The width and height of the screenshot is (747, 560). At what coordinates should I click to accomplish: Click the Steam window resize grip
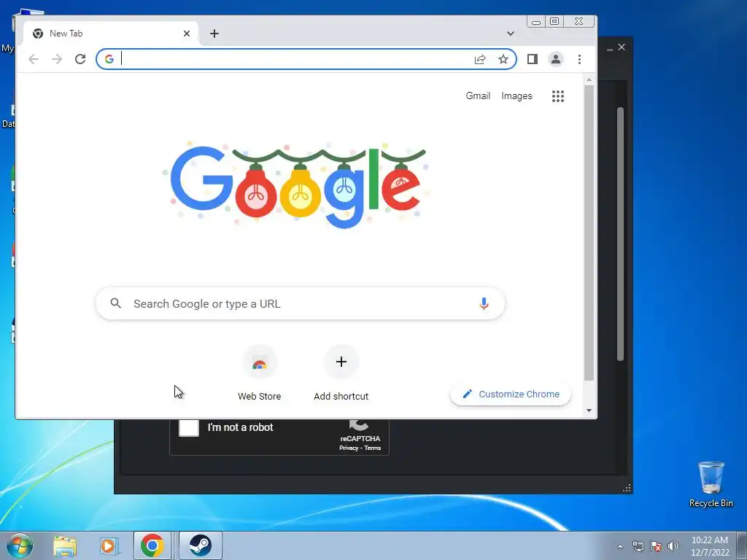tap(627, 488)
